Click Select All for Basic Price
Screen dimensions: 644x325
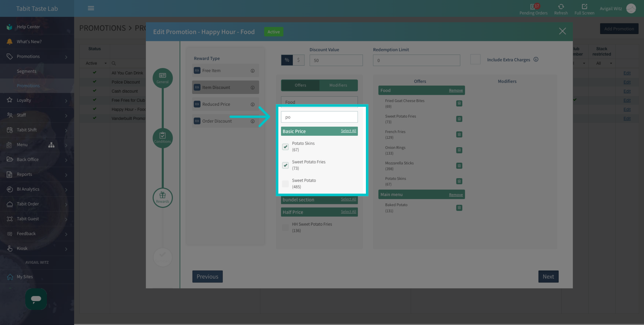348,131
